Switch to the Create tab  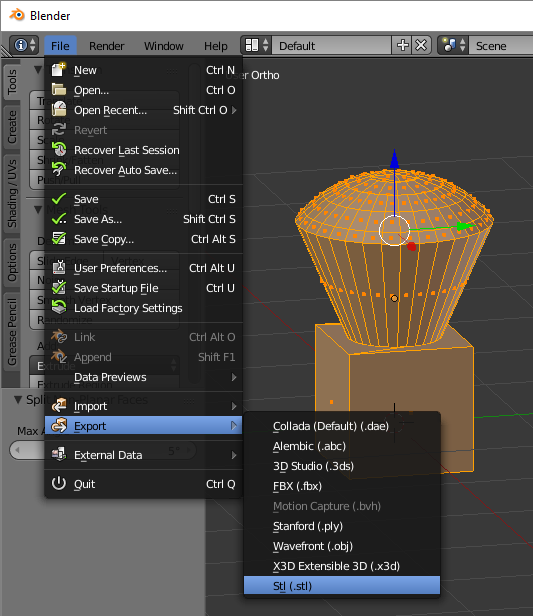(x=12, y=127)
